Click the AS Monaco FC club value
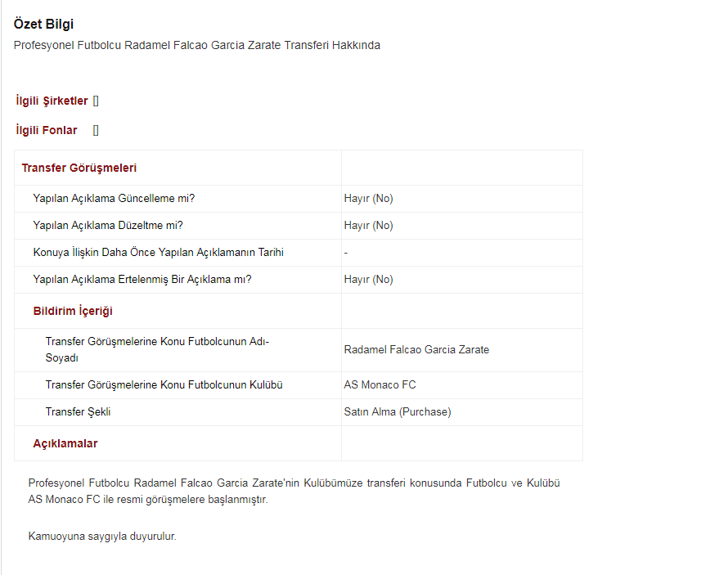This screenshot has width=728, height=575. tap(380, 385)
